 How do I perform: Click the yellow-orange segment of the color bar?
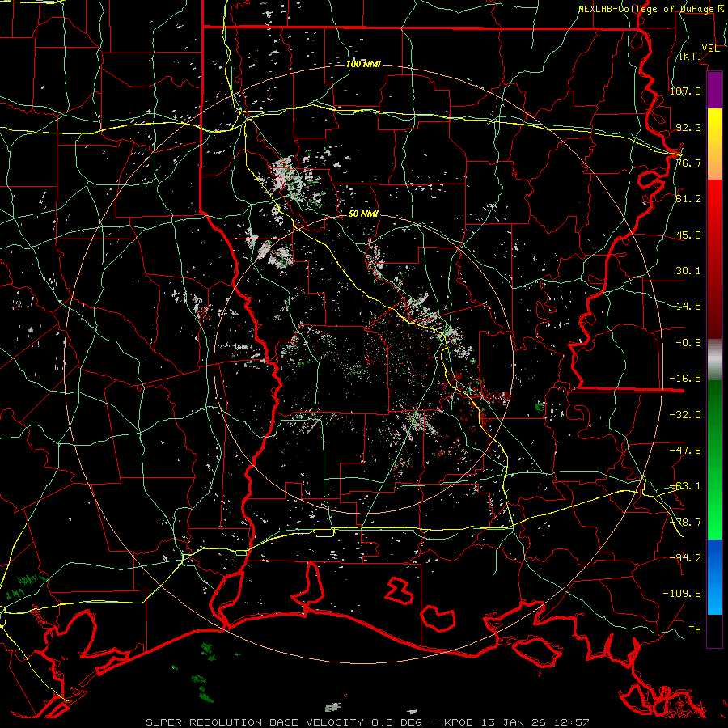(x=714, y=144)
